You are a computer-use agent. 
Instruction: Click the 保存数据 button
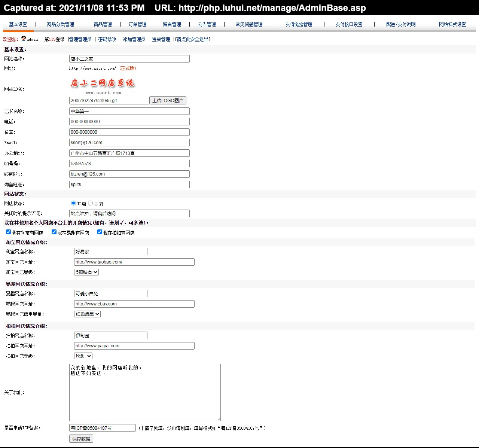coord(81,439)
